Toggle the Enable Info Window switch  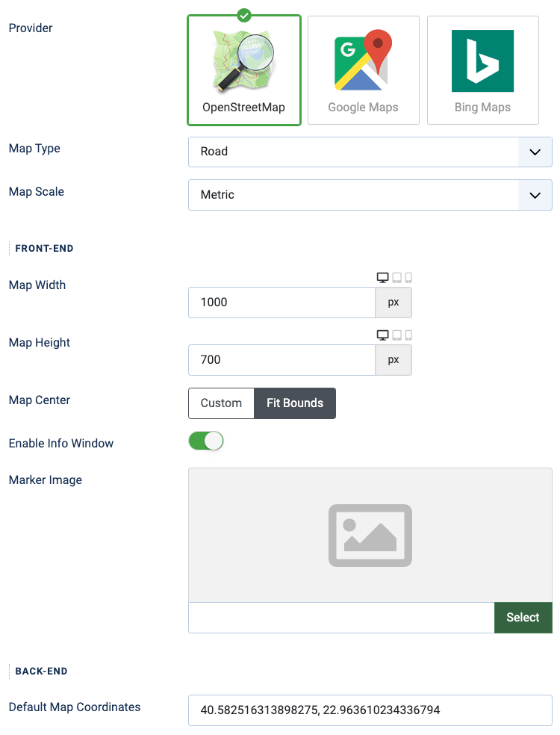tap(206, 441)
